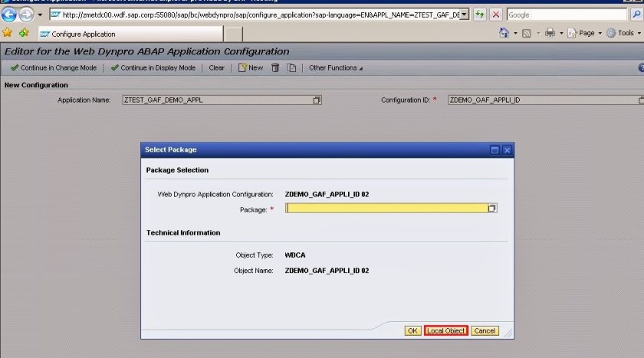Click the Copy configuration icon

(x=291, y=67)
